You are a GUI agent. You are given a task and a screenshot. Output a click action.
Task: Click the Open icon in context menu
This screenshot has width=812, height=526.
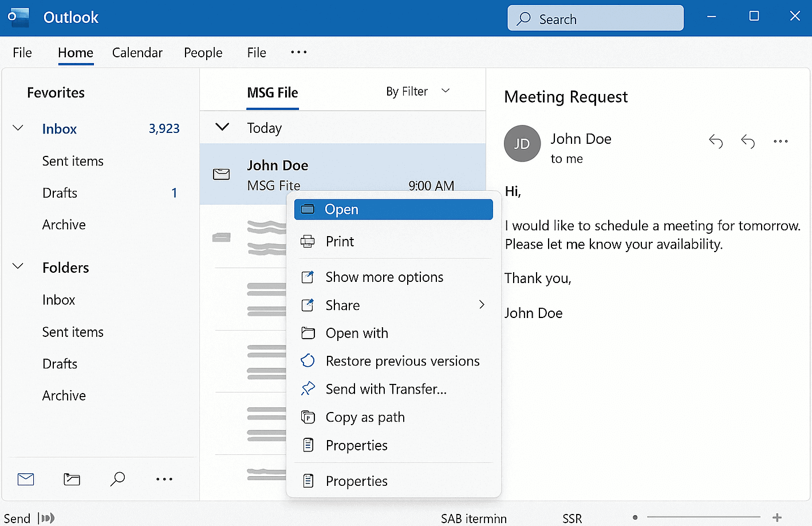coord(308,209)
